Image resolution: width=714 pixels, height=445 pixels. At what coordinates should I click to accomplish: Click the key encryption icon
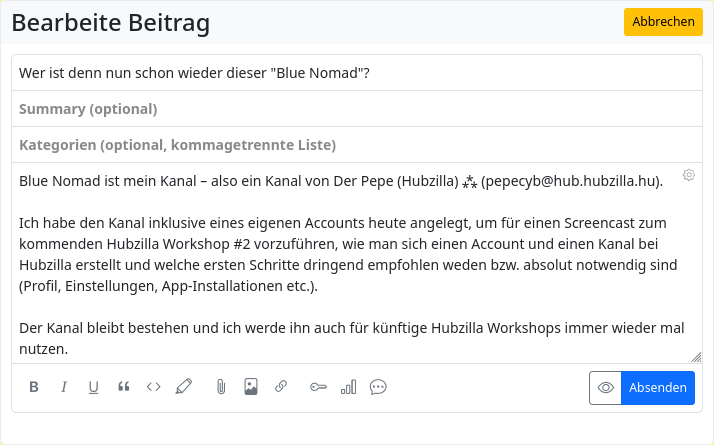click(x=318, y=387)
